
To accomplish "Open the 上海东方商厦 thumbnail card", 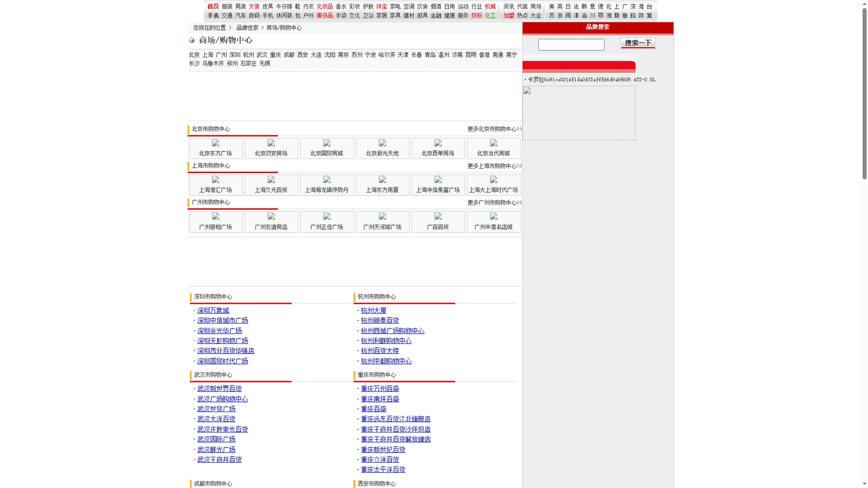I will pyautogui.click(x=382, y=185).
